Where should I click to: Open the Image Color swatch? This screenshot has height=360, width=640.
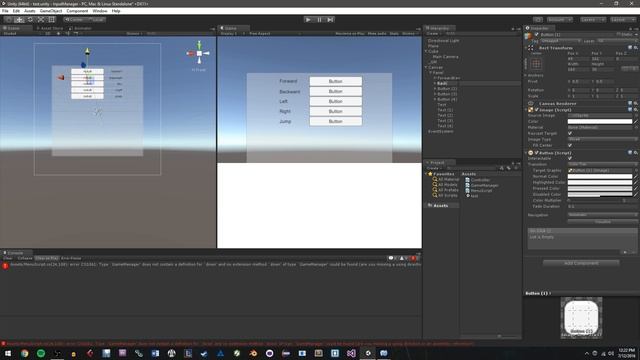600,121
